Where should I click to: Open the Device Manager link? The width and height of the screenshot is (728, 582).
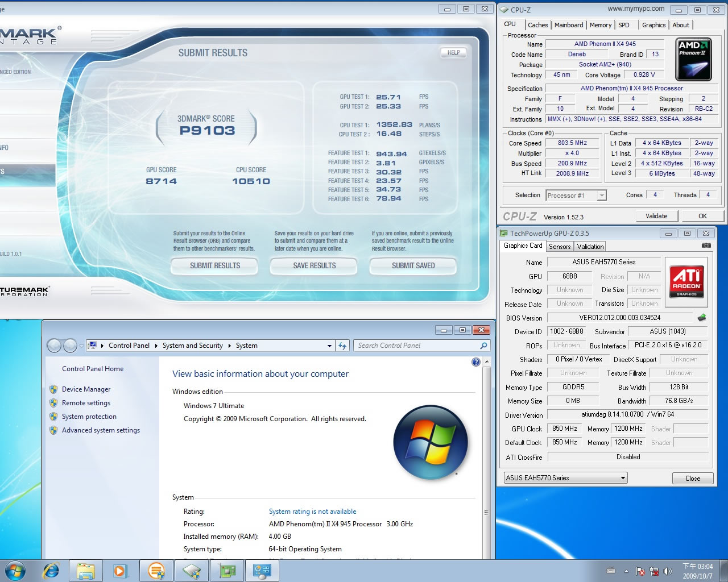pyautogui.click(x=86, y=389)
